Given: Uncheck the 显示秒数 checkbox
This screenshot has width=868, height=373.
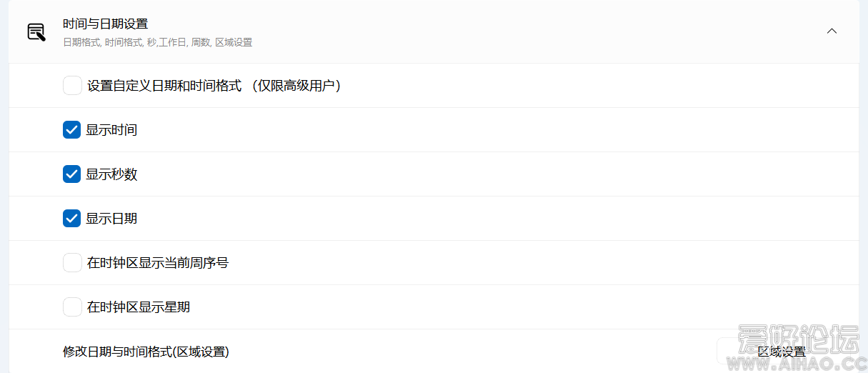Looking at the screenshot, I should [72, 174].
